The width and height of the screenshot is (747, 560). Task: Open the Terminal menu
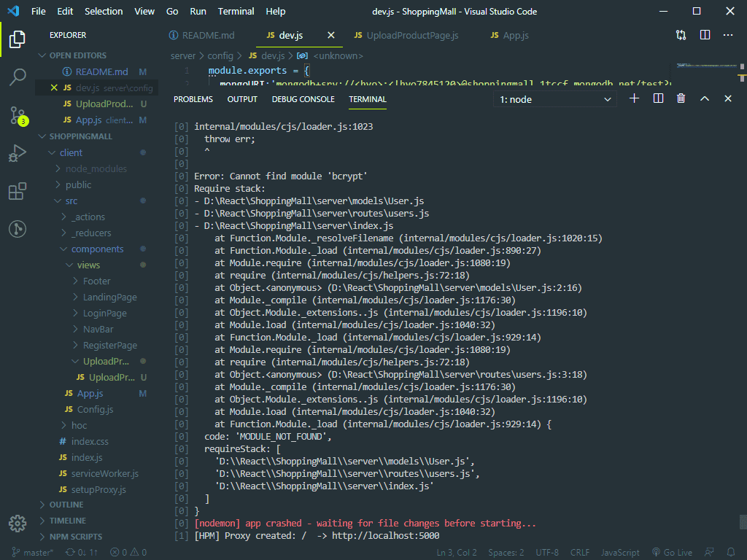(x=236, y=12)
